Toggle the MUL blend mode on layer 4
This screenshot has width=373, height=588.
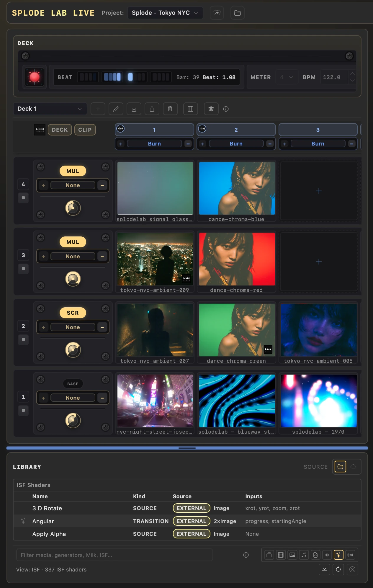73,171
